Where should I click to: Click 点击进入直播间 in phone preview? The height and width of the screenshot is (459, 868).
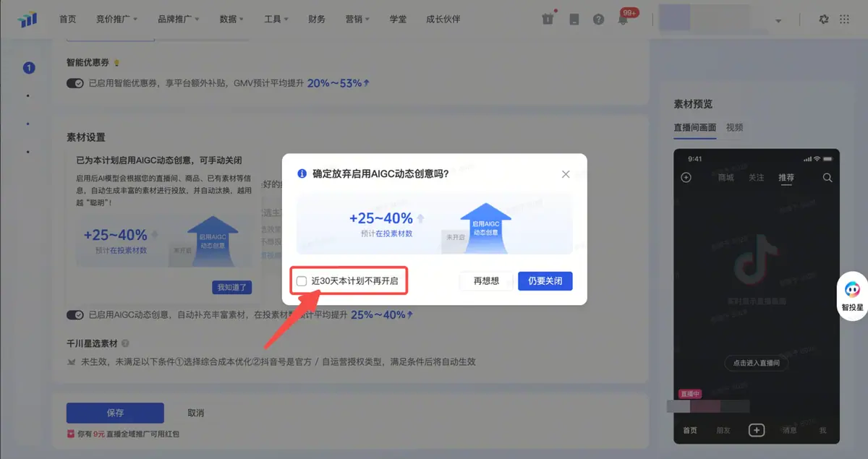tap(757, 363)
